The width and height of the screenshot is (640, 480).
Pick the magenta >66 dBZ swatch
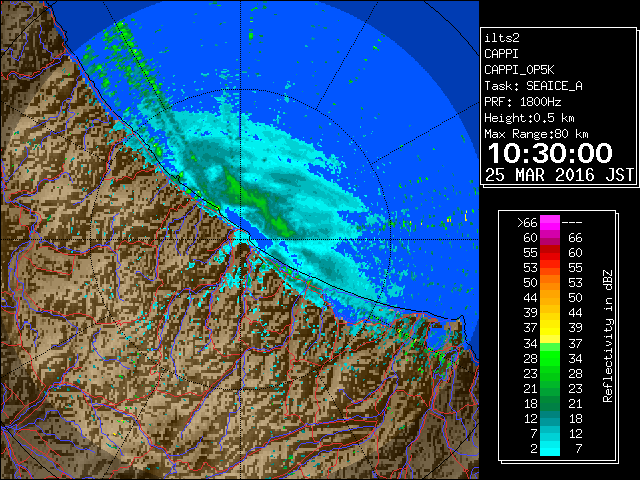pos(550,223)
